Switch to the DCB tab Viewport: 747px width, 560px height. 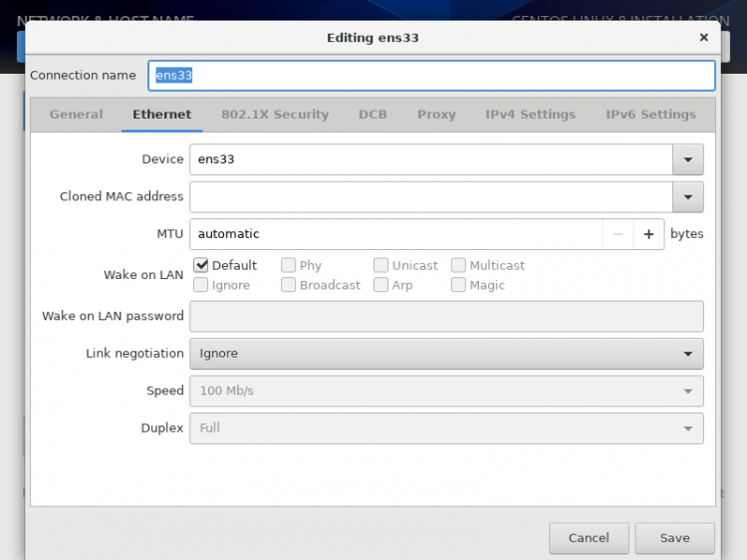[373, 115]
